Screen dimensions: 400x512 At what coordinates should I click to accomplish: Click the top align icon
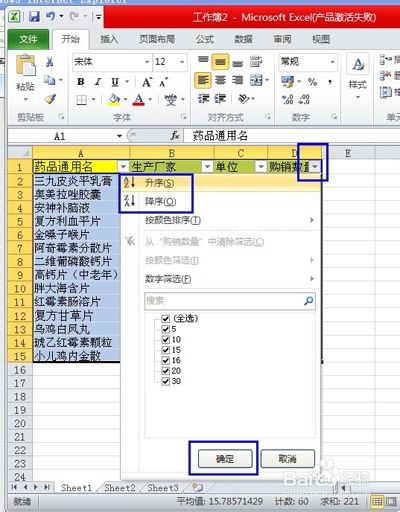[203, 61]
